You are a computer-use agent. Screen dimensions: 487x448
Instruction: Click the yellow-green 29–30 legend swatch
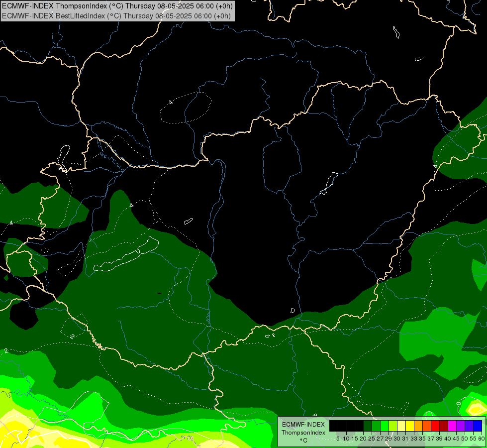point(393,426)
